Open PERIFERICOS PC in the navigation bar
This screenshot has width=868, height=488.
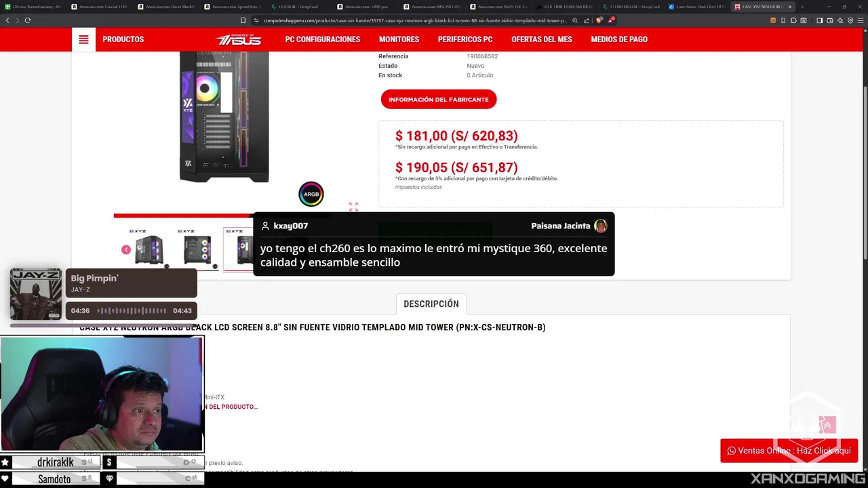pos(465,39)
